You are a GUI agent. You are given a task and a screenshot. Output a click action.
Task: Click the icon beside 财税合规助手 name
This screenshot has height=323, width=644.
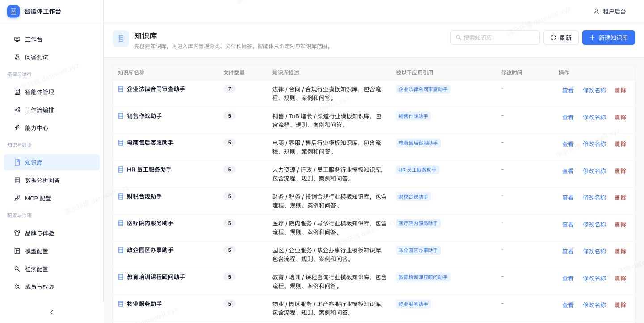(120, 196)
